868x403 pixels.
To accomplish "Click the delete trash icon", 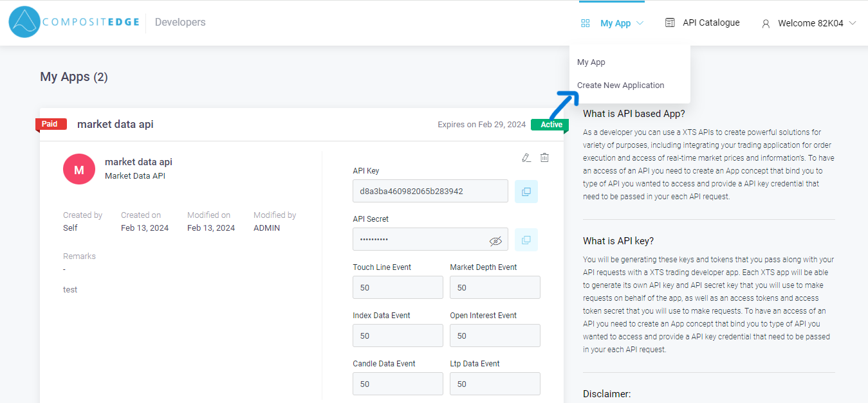I will [x=544, y=157].
